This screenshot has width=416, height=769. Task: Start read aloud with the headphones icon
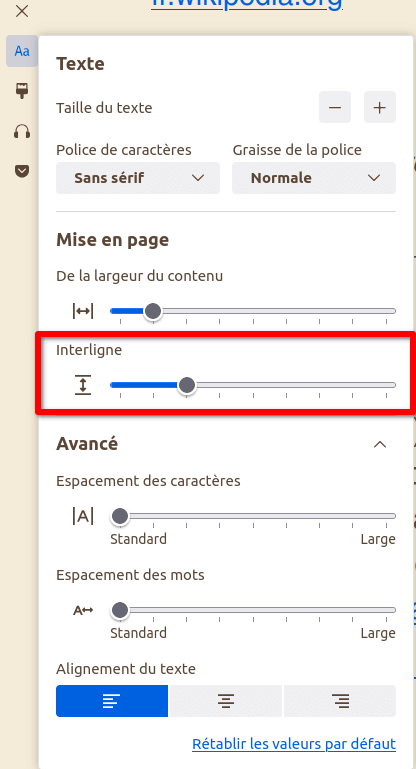pos(22,131)
